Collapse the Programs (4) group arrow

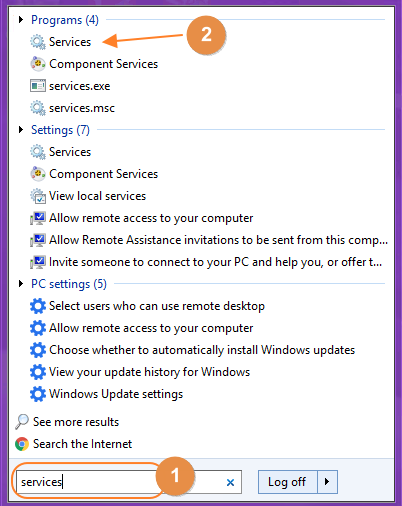click(x=21, y=20)
